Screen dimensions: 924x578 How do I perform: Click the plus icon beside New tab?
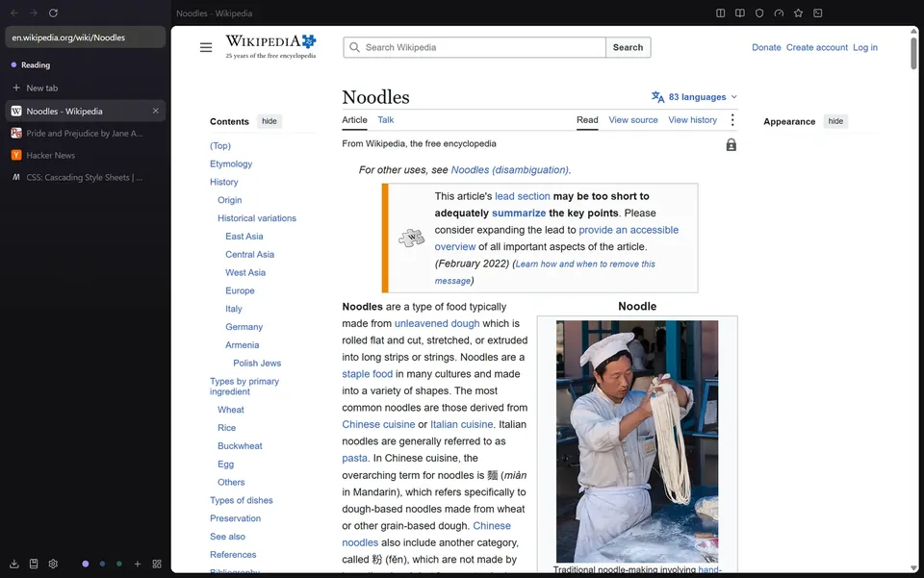16,88
